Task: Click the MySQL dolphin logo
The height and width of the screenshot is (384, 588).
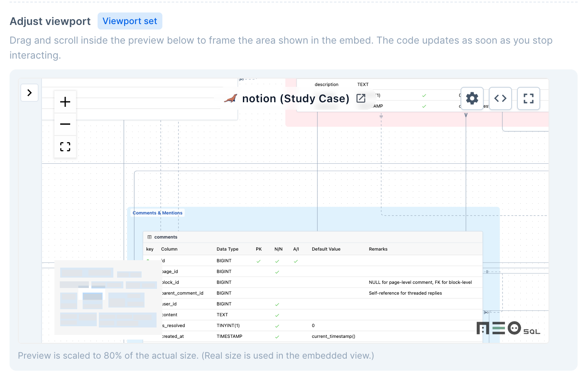Action: pos(231,98)
